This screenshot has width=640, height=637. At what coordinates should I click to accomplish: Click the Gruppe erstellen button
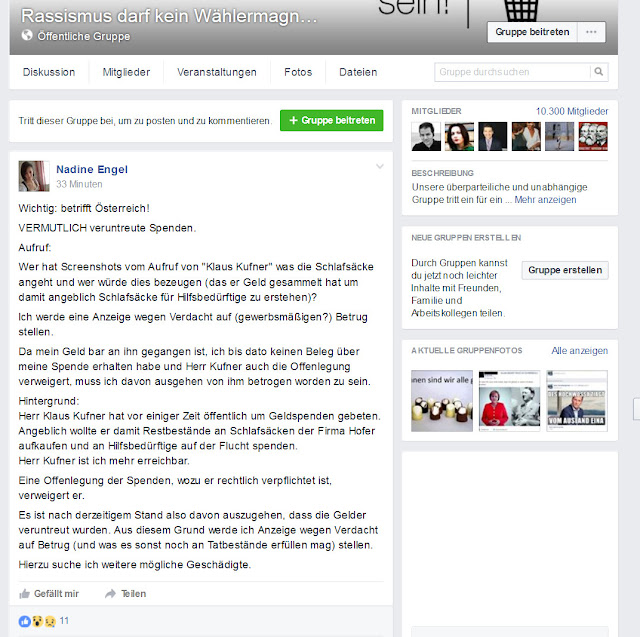(565, 270)
